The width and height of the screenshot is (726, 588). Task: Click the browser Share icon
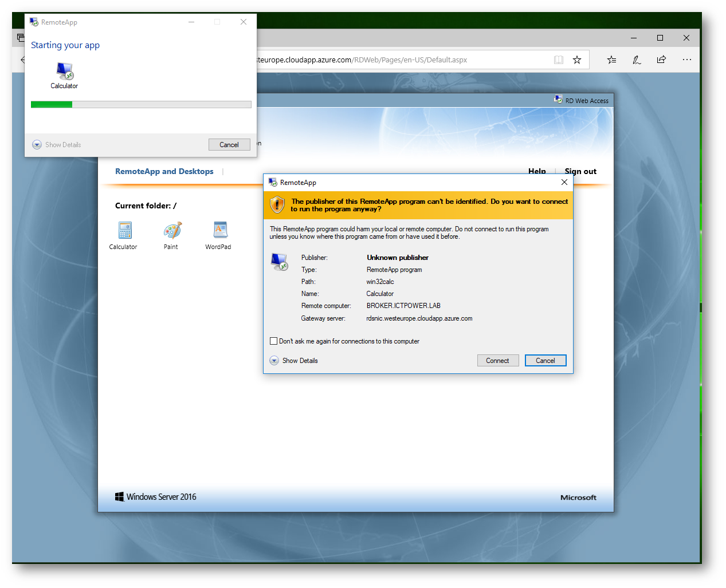[661, 60]
